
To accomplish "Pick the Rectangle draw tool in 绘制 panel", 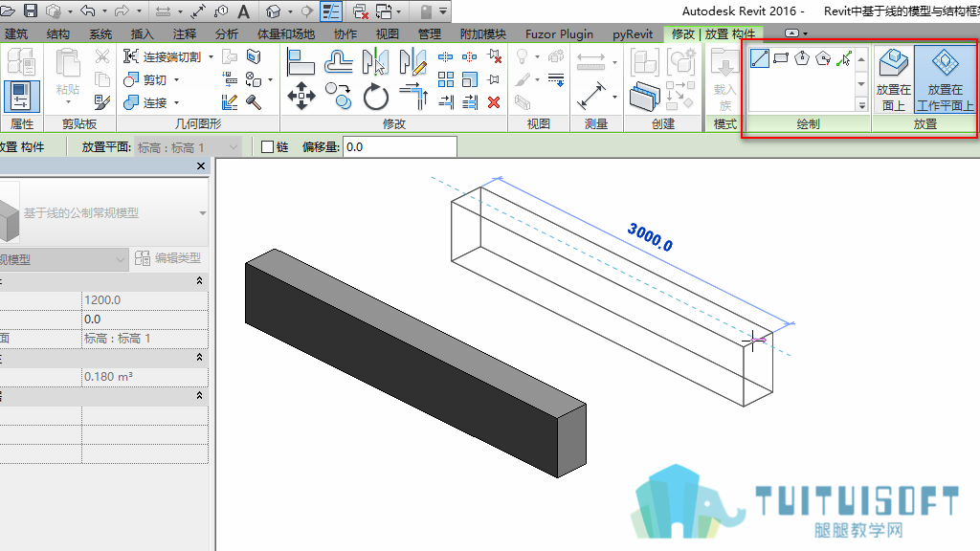I will (x=781, y=58).
